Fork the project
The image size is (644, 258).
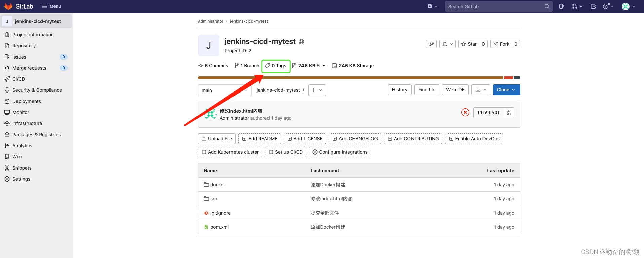coord(501,44)
